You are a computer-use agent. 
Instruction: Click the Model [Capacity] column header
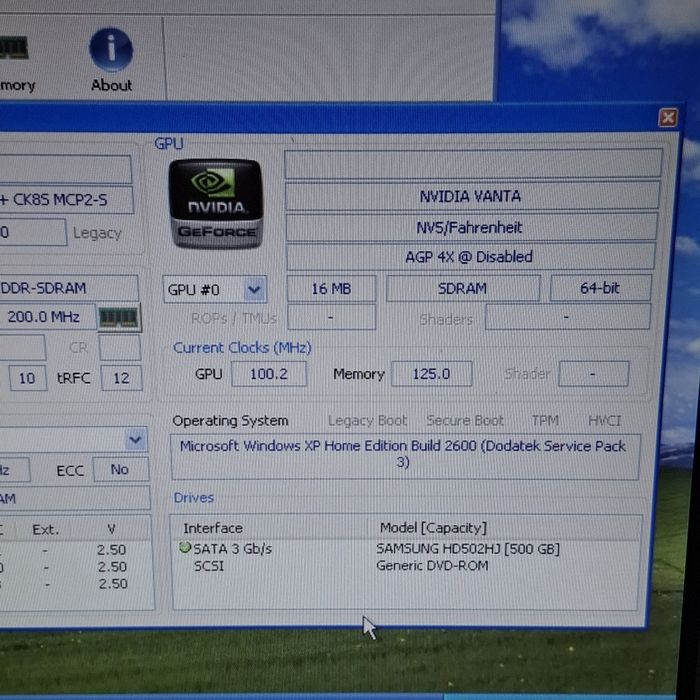433,528
